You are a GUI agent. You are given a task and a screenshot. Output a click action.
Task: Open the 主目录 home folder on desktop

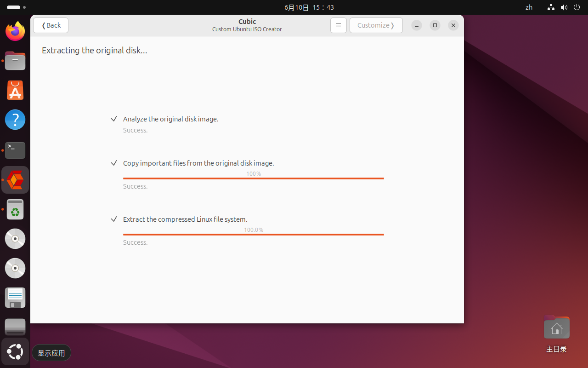pos(556,334)
